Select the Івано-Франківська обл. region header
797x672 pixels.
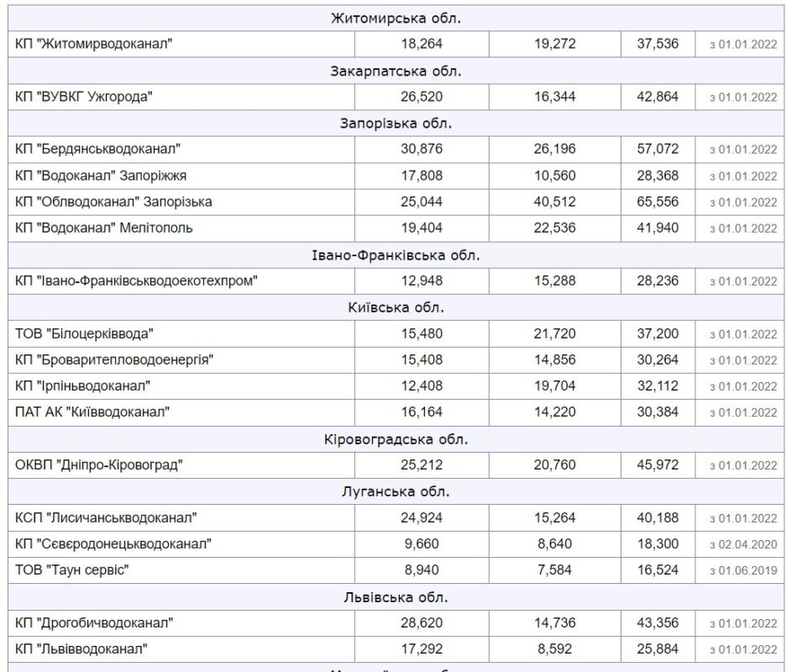(x=396, y=255)
